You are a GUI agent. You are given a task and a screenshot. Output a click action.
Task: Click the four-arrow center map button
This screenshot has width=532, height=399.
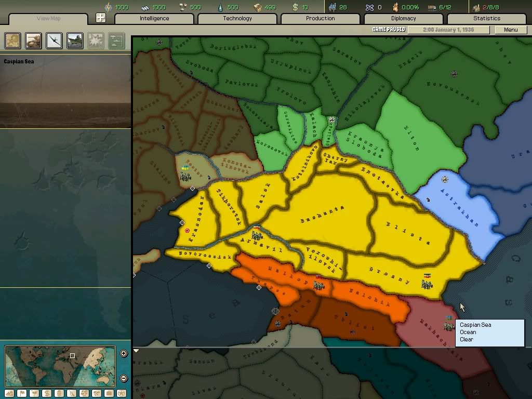(x=100, y=18)
